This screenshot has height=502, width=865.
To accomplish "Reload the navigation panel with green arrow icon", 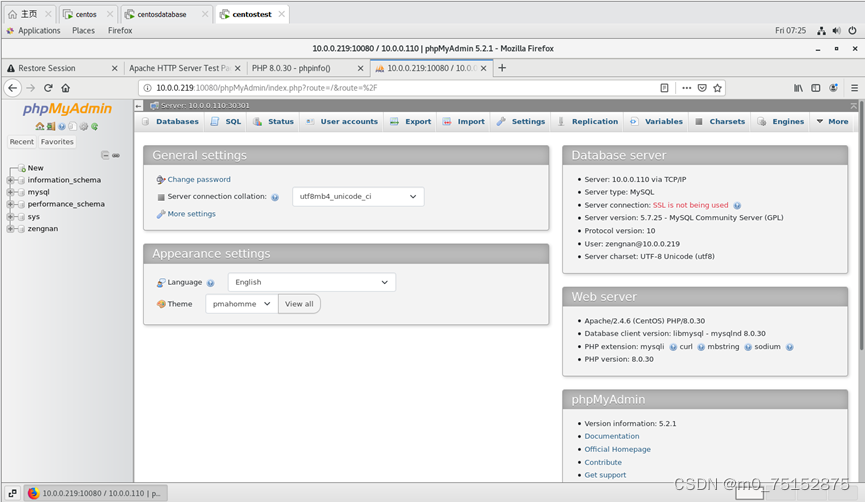I will coord(94,126).
